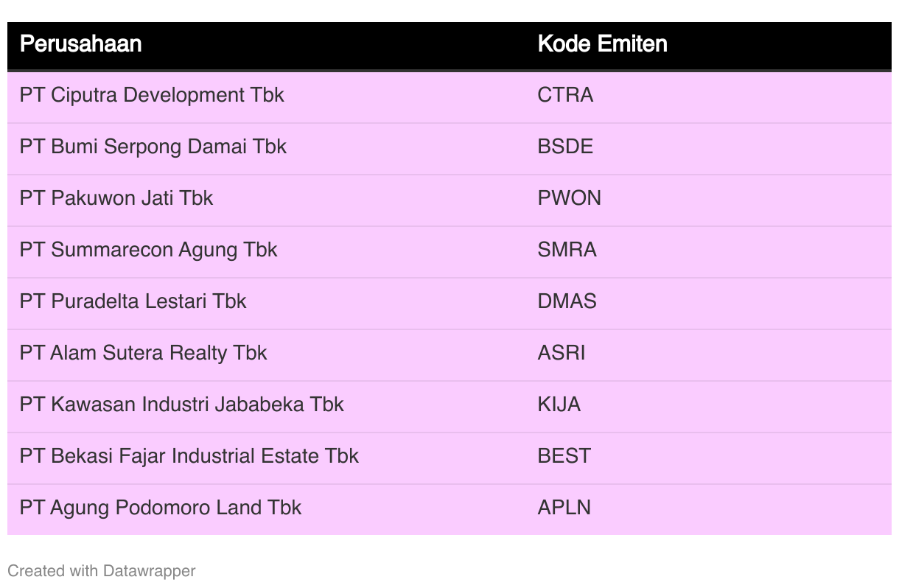This screenshot has height=588, width=899.
Task: Click PT Bumi Serpong Damai Tbk row
Action: pyautogui.click(x=450, y=147)
